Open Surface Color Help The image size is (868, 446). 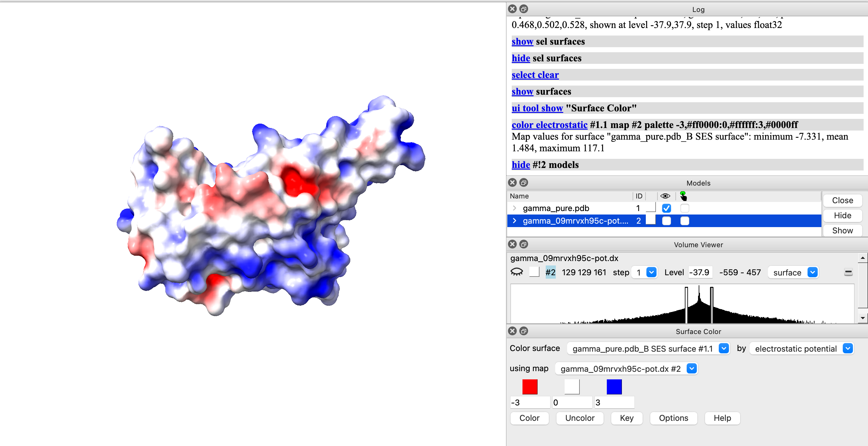coord(722,418)
